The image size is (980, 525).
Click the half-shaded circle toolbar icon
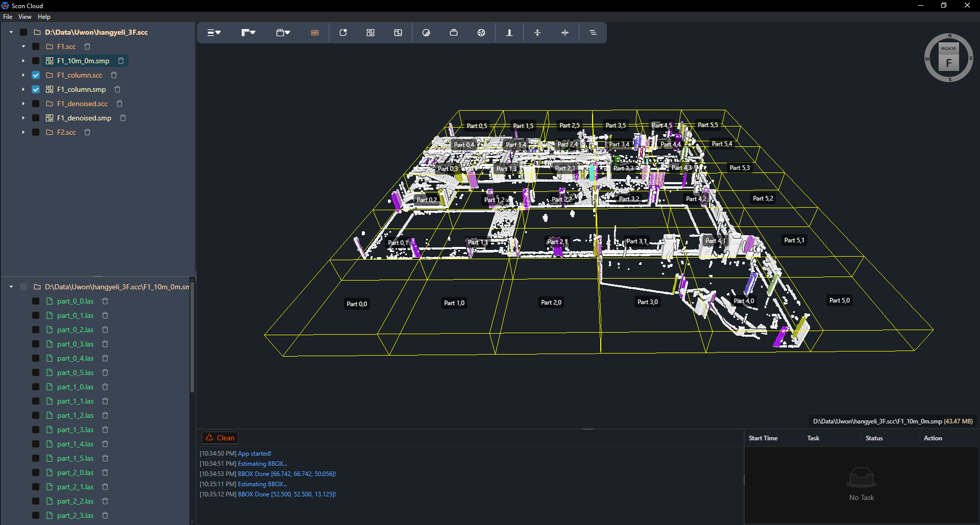[x=426, y=33]
